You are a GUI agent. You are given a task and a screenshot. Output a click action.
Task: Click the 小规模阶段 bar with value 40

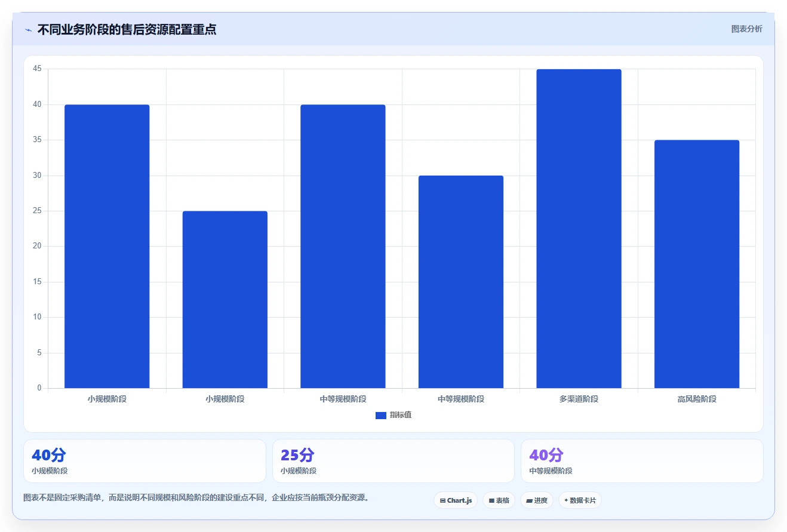coord(107,247)
